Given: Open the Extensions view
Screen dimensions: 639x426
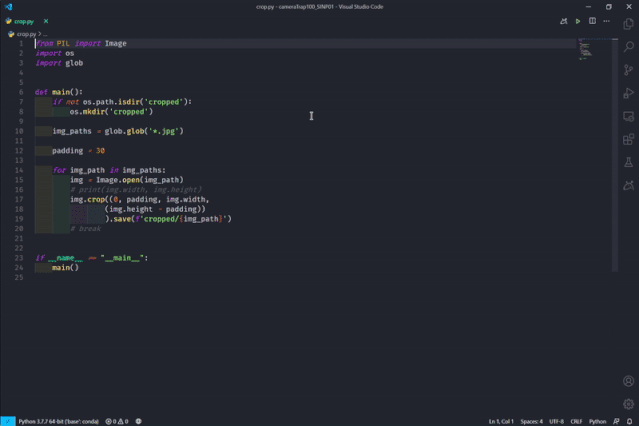Looking at the screenshot, I should (628, 139).
